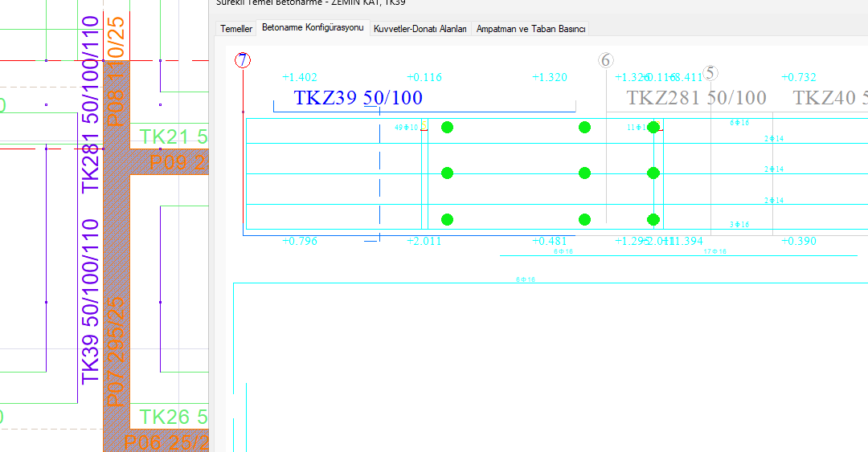Image resolution: width=868 pixels, height=452 pixels.
Task: Click the +0.732 top value
Action: (799, 77)
